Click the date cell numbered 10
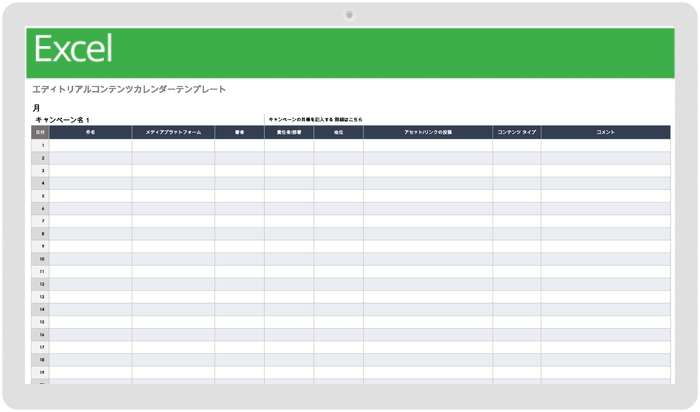This screenshot has height=412, width=700. (41, 258)
